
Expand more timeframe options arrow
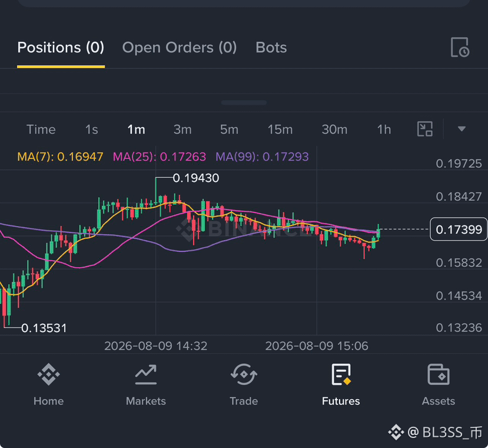[462, 129]
